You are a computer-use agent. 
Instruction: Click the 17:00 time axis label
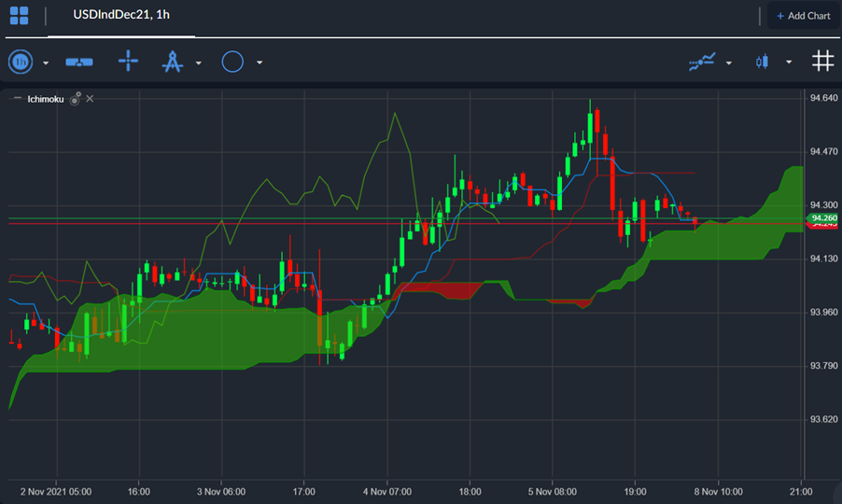pyautogui.click(x=304, y=492)
